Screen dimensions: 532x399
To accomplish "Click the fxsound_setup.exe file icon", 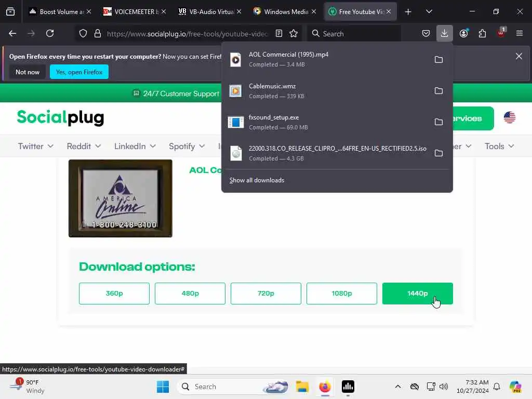I will point(236,122).
